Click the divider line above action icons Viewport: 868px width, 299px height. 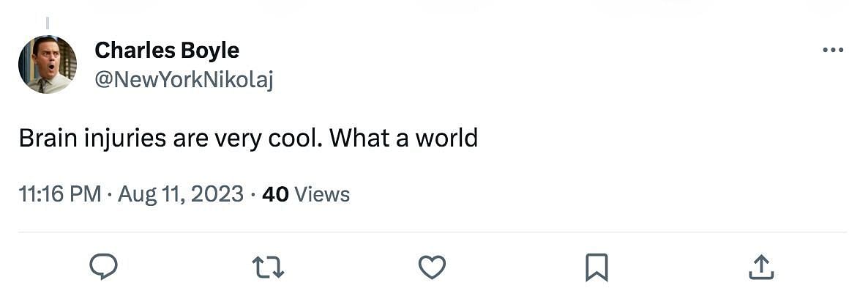pos(432,232)
